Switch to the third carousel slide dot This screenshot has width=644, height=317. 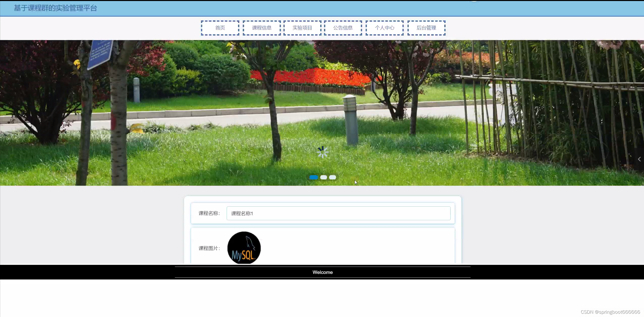(x=333, y=177)
